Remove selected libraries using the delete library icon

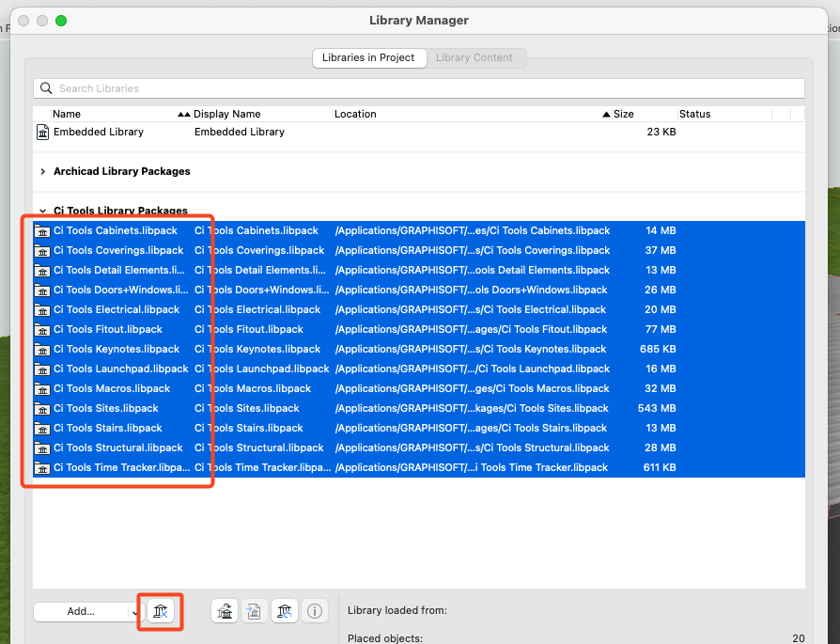click(x=160, y=611)
